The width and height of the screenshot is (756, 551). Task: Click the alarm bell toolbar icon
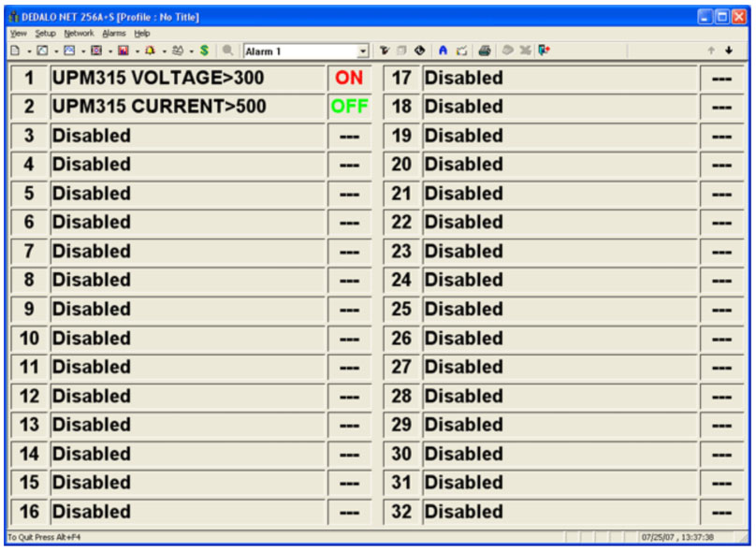(x=150, y=51)
